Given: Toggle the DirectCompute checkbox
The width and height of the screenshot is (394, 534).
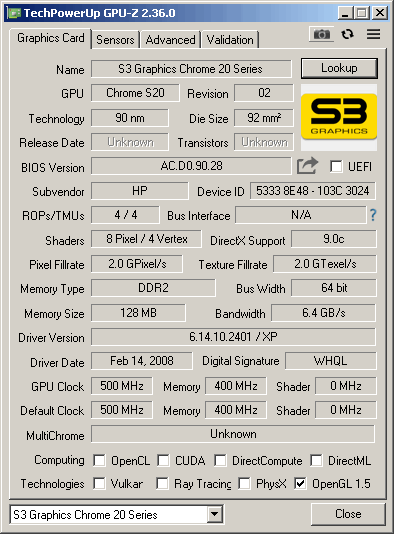Looking at the screenshot, I should tap(220, 460).
